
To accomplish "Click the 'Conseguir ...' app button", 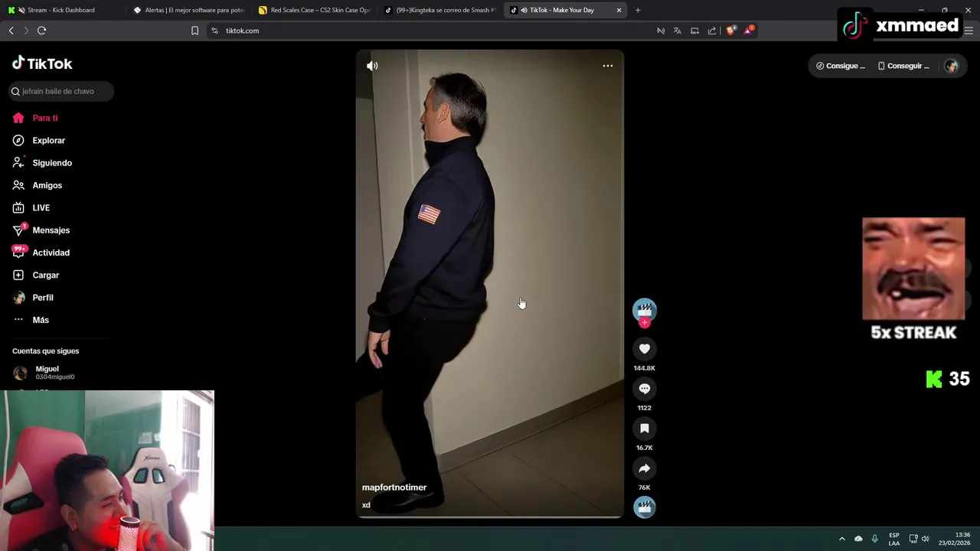I will point(903,66).
